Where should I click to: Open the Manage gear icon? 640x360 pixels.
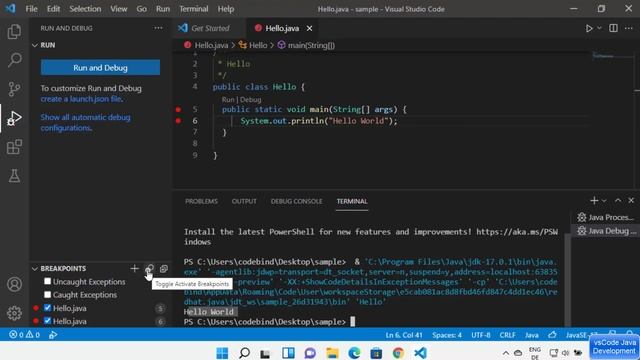coord(14,313)
